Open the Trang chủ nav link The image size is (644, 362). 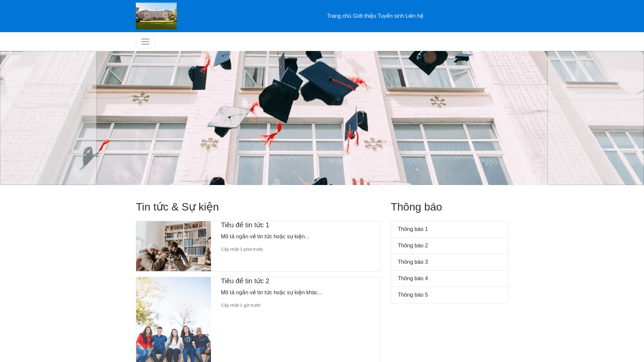[339, 16]
